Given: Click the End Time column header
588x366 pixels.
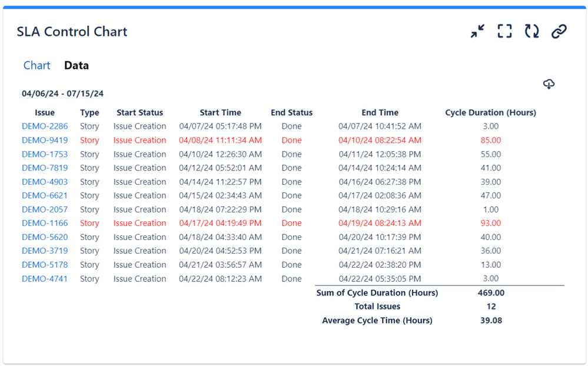Looking at the screenshot, I should [380, 112].
